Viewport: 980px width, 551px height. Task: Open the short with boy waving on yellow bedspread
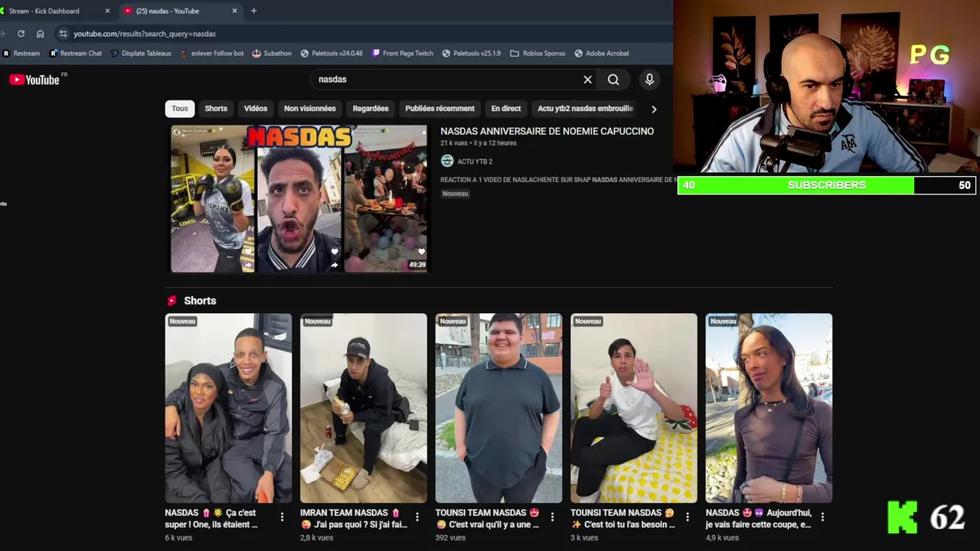point(634,408)
